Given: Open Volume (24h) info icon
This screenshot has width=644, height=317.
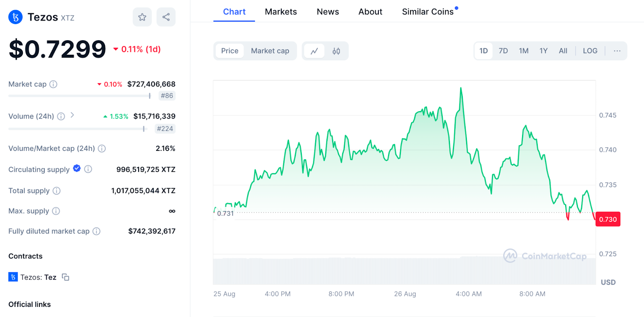Looking at the screenshot, I should (61, 116).
